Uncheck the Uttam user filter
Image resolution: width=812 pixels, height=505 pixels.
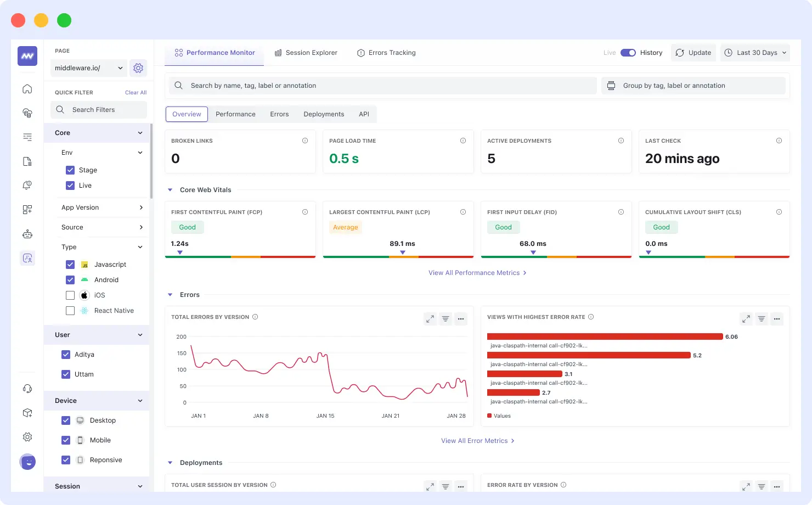pos(65,374)
